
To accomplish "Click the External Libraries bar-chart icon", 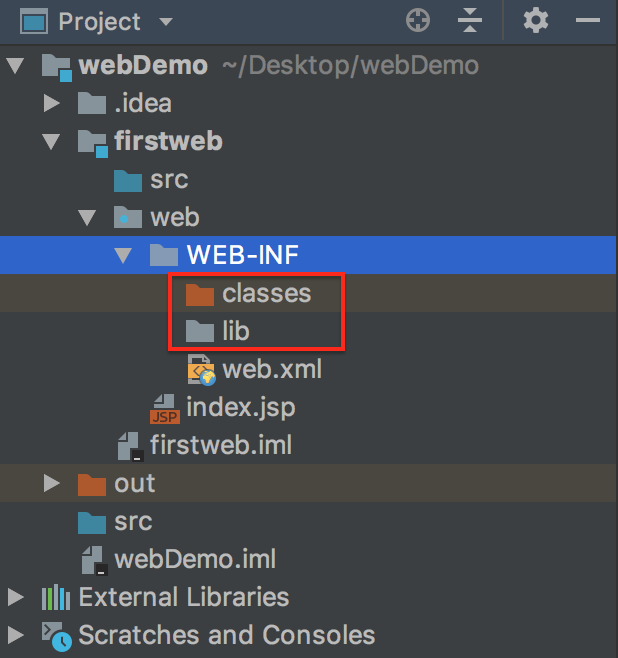I will (56, 598).
